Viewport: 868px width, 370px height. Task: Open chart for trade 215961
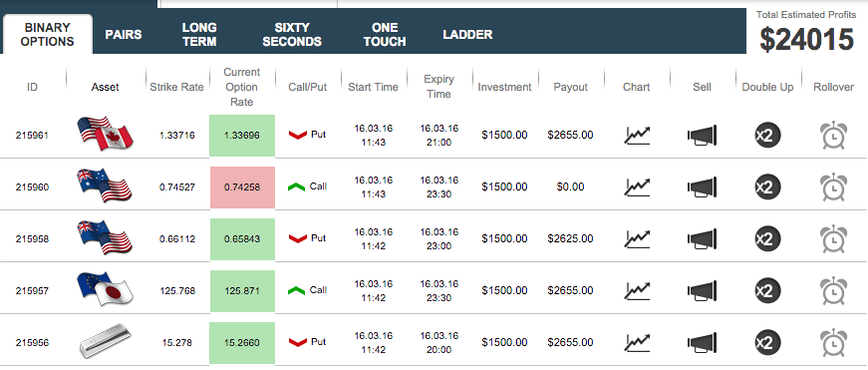637,136
